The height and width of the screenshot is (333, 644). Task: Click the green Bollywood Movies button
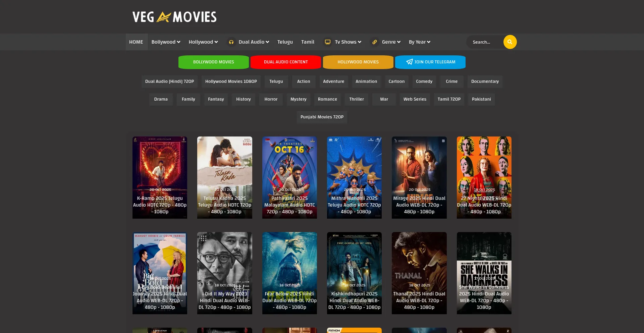213,62
